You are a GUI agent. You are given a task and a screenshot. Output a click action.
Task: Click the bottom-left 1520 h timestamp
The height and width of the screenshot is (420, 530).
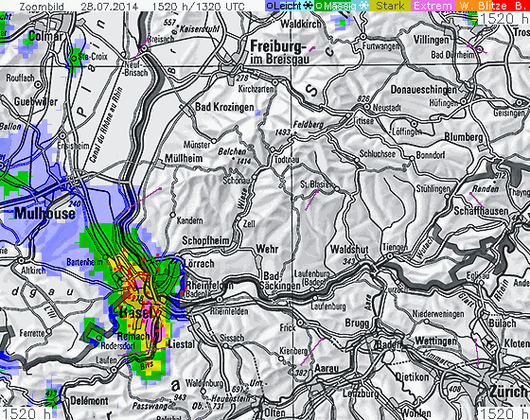pyautogui.click(x=26, y=413)
